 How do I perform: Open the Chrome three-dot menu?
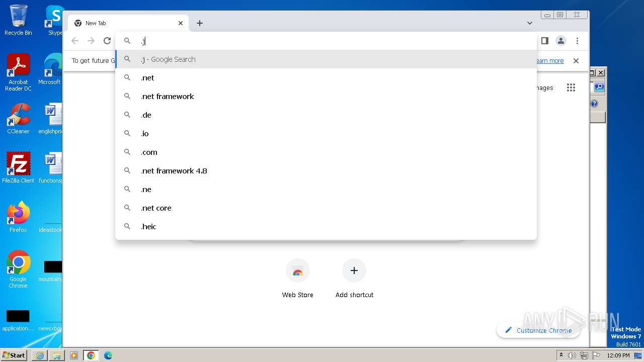tap(577, 41)
